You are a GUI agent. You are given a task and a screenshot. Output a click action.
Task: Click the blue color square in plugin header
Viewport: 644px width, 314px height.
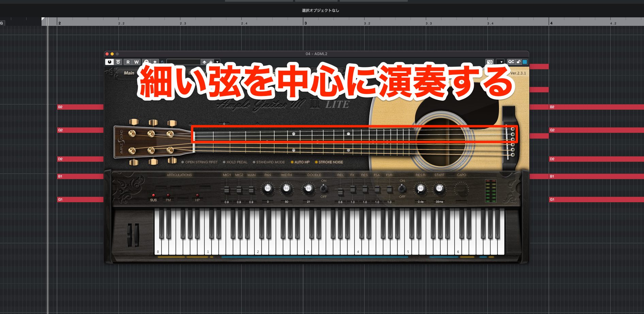coord(525,62)
